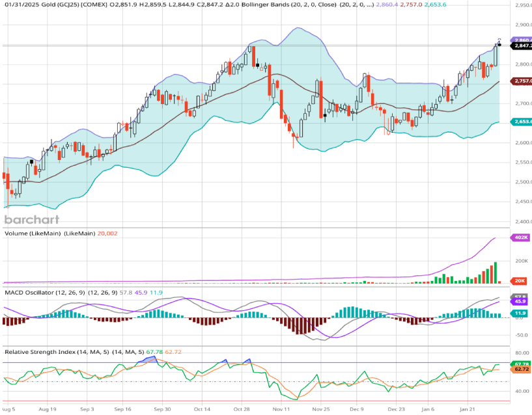Click the Oct 28 date axis label
The height and width of the screenshot is (415, 532).
pyautogui.click(x=242, y=410)
